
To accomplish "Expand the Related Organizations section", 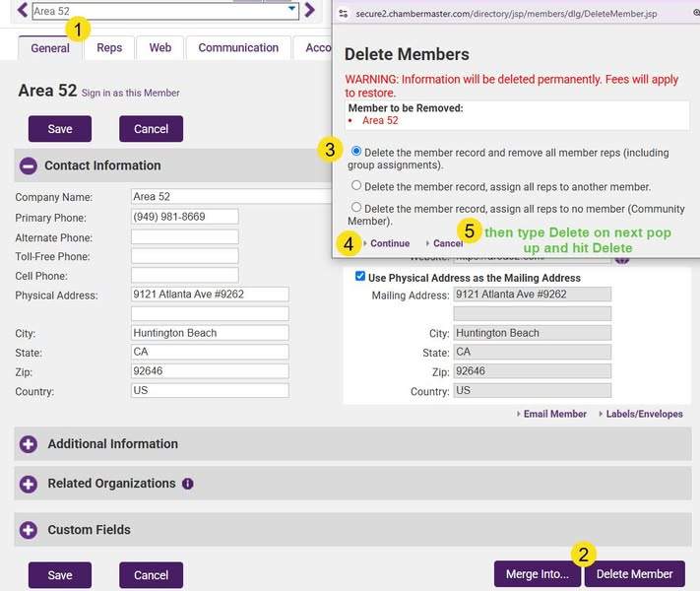I will coord(28,484).
